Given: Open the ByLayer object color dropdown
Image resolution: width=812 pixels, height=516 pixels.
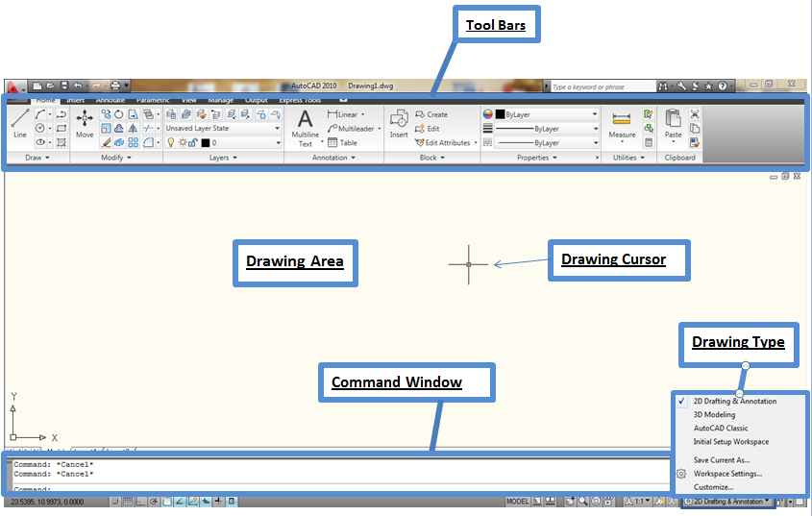Looking at the screenshot, I should click(547, 114).
